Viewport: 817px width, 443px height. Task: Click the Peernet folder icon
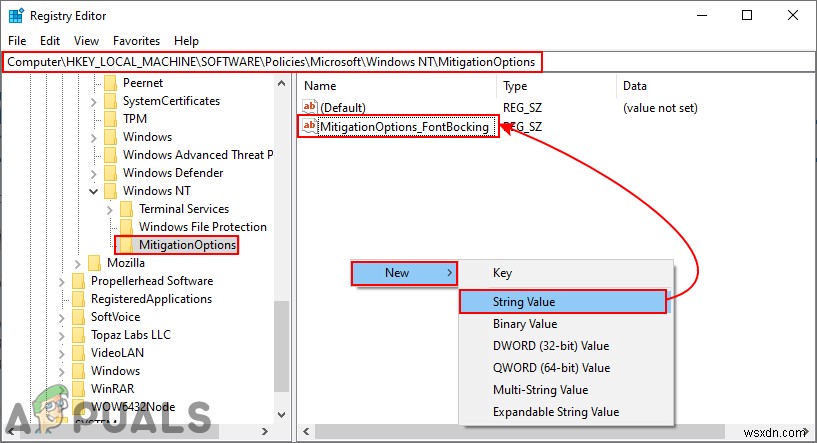(x=110, y=83)
